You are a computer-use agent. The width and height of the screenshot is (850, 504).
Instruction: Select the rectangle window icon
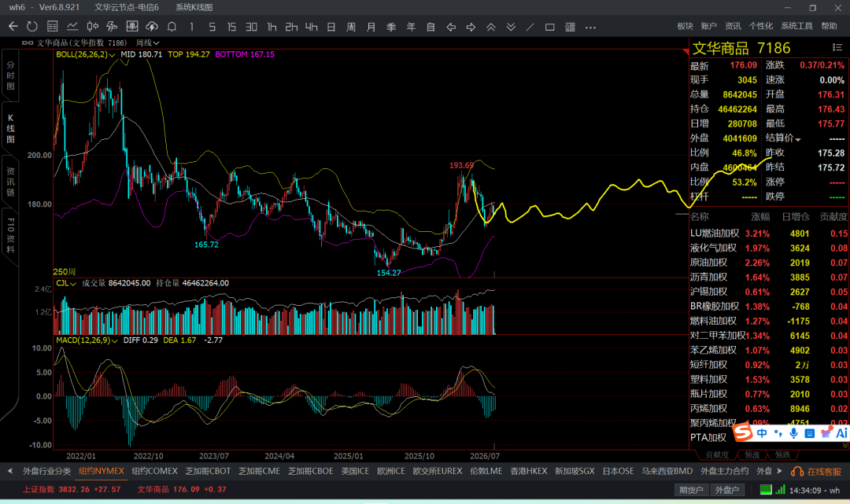coord(549,27)
